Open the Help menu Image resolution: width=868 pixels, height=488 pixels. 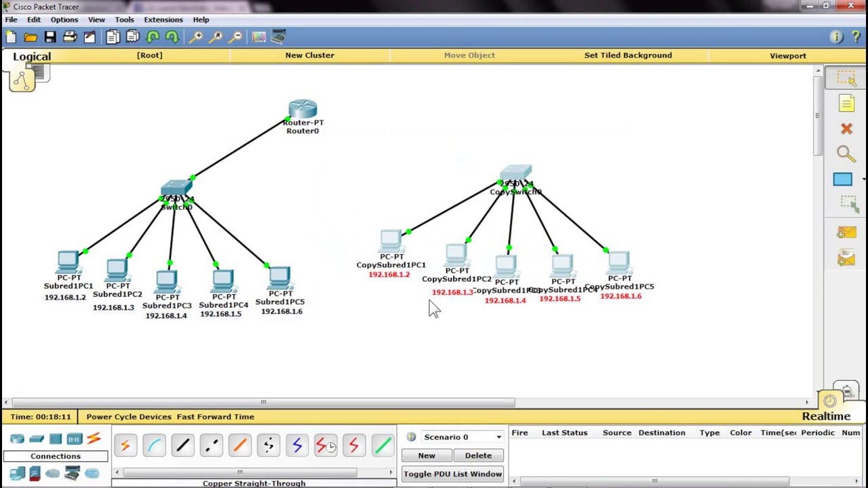[201, 20]
